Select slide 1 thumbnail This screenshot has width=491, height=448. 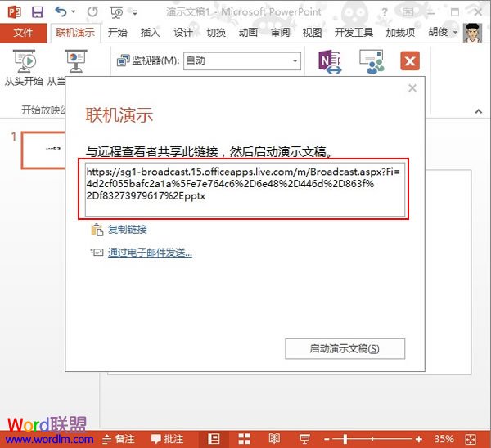[44, 150]
